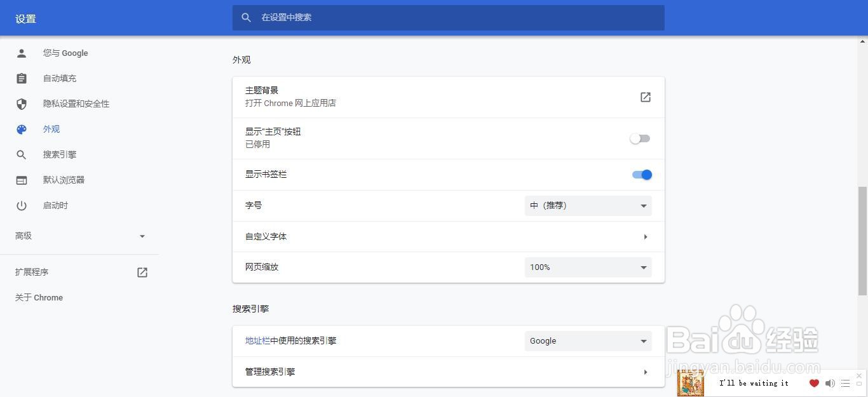Click the 地址栏 link

click(x=257, y=341)
